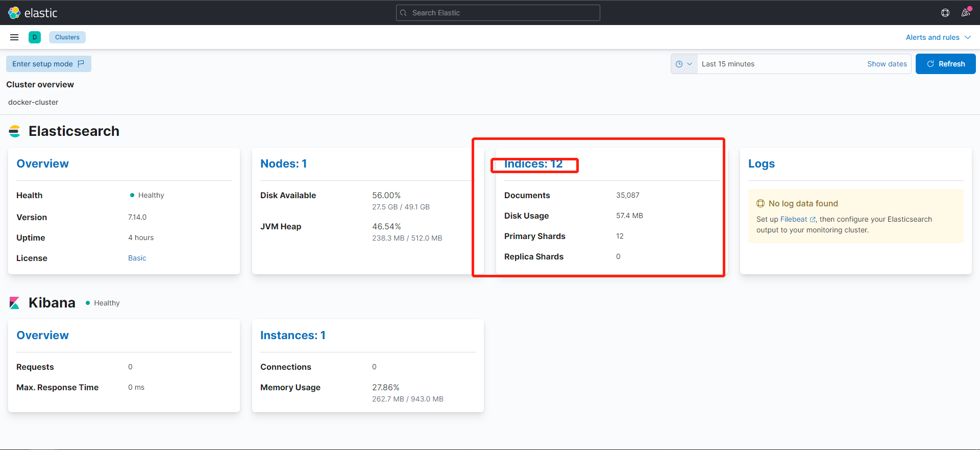The width and height of the screenshot is (980, 450).
Task: Click the Requests label
Action: pyautogui.click(x=35, y=367)
